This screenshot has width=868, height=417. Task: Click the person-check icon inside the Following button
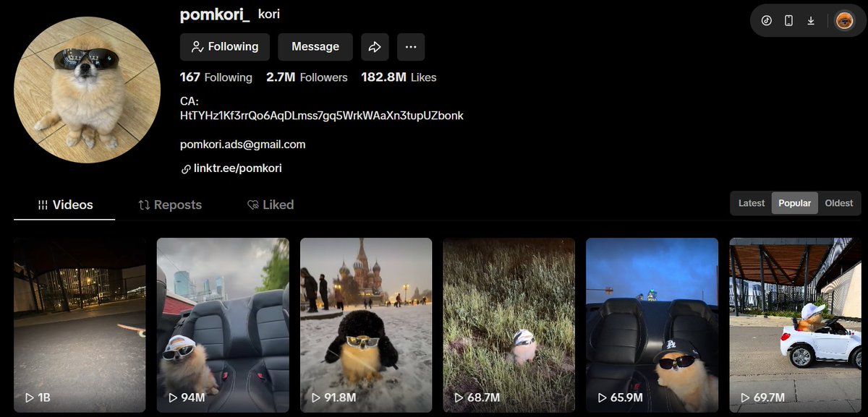point(196,46)
